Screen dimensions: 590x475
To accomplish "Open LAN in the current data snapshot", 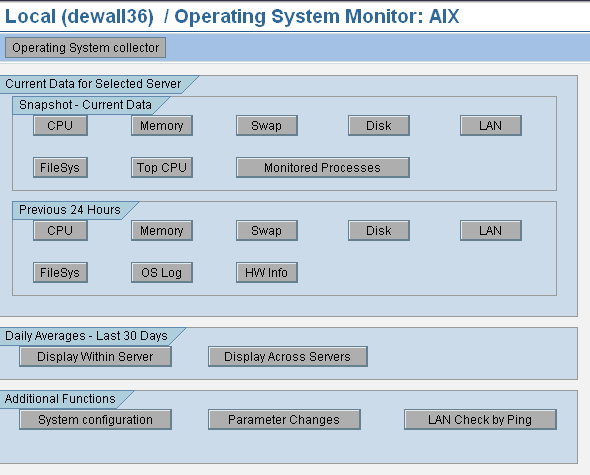I will (491, 125).
